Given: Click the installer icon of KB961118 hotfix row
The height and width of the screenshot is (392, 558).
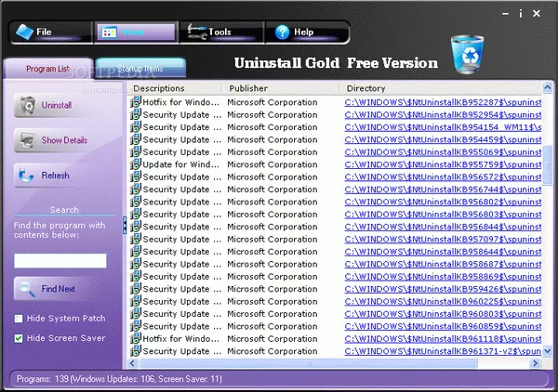Looking at the screenshot, I should [136, 338].
